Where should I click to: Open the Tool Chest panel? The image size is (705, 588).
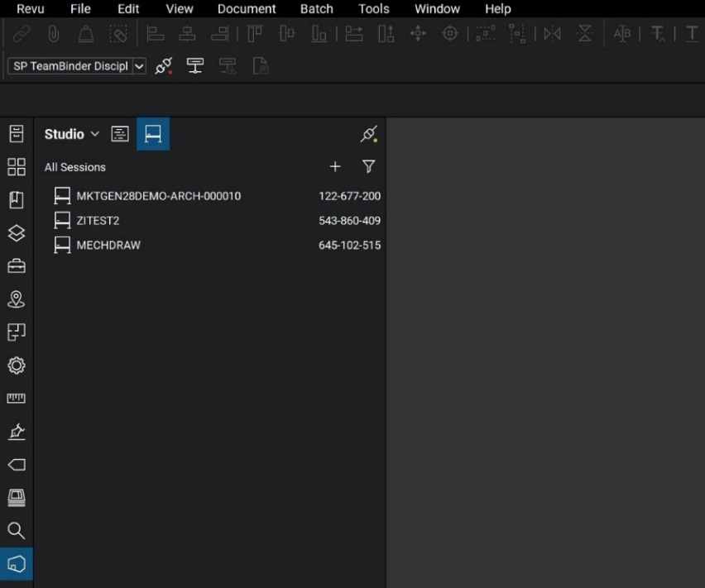[x=17, y=266]
